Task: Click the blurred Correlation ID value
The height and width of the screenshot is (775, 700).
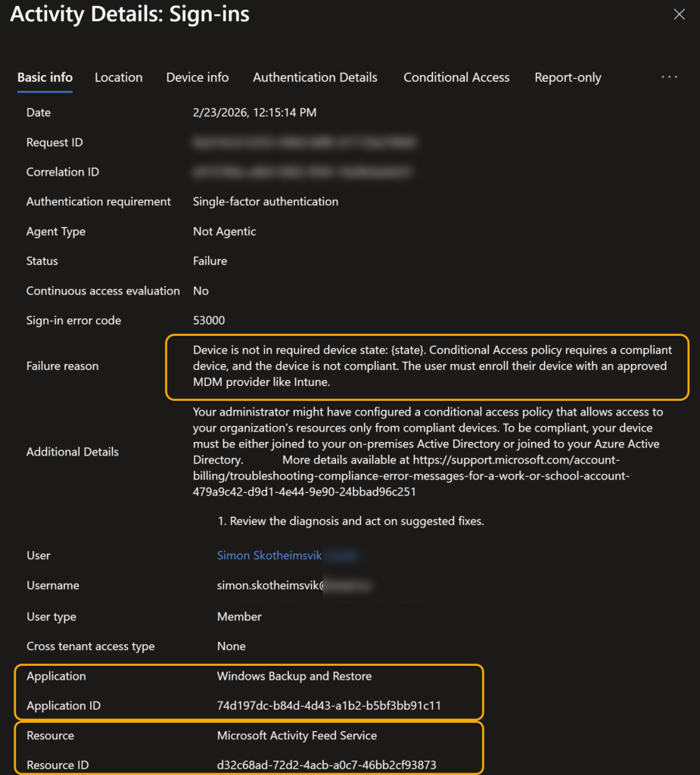Action: click(303, 172)
